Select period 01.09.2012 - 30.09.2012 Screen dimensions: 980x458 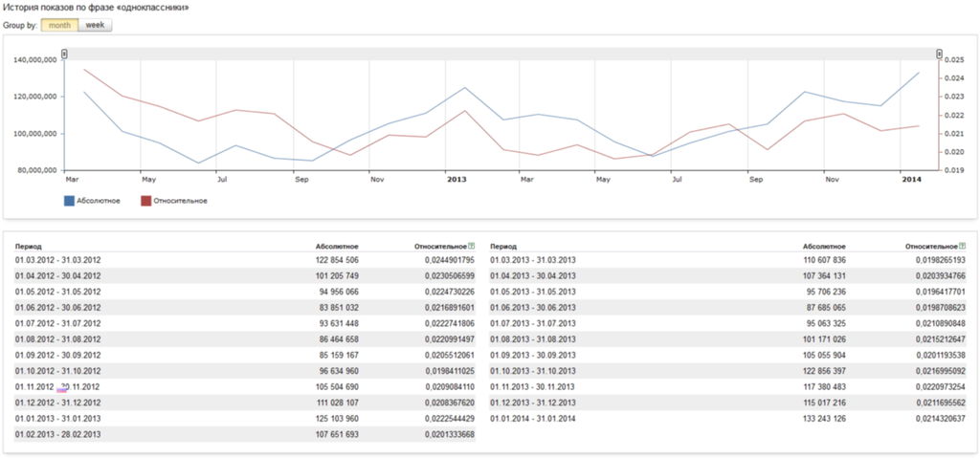click(58, 355)
